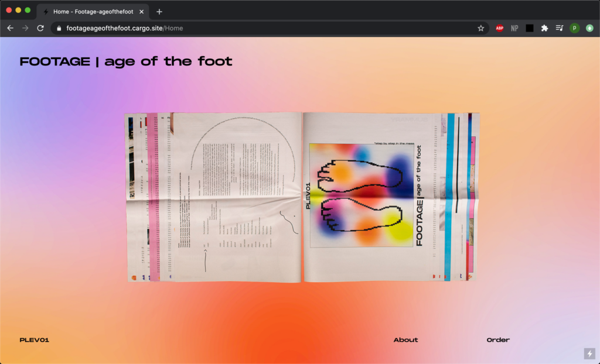Bookmark this page with the star icon

(480, 28)
